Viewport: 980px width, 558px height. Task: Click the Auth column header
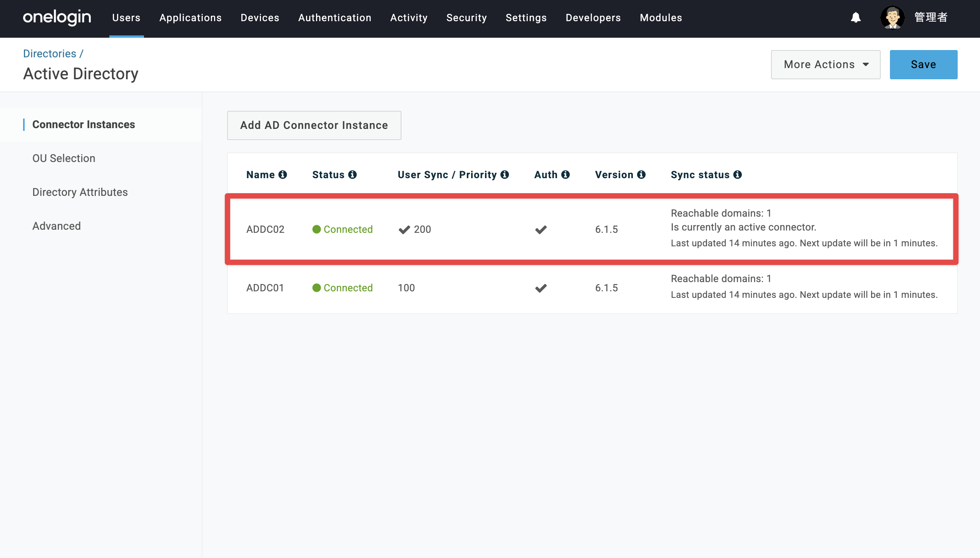[x=546, y=175]
